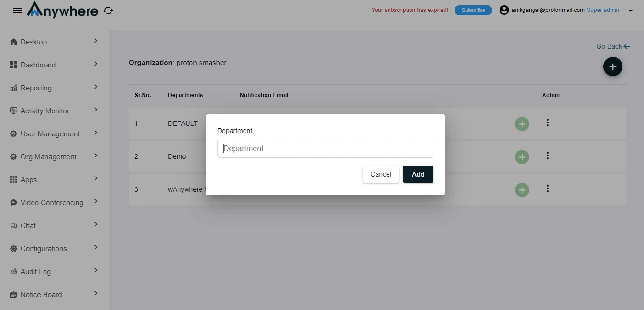Open Desktop in the sidebar

[x=33, y=42]
